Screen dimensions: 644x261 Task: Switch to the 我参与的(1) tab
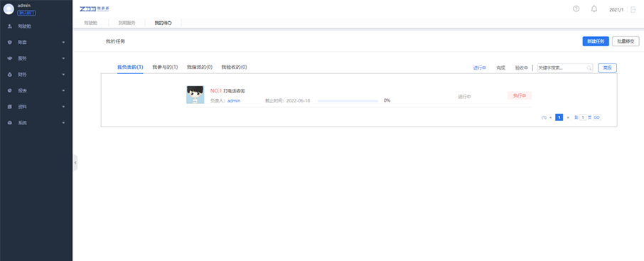165,67
